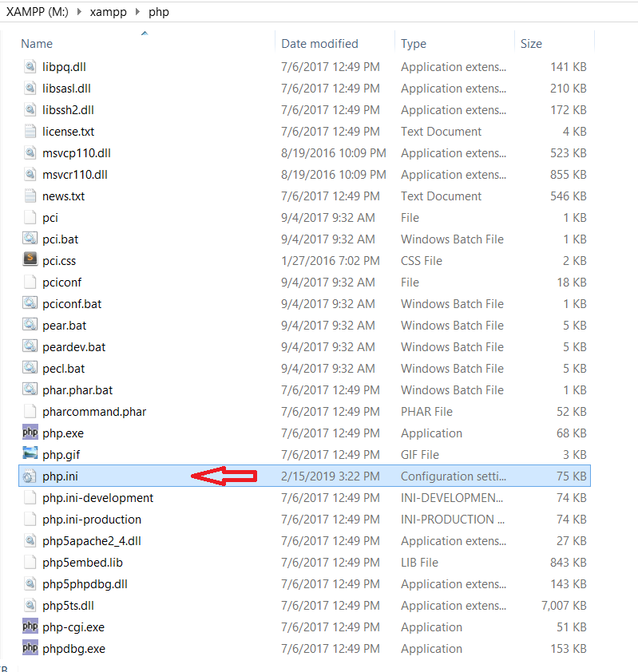Click the php5phpdbg.dll file icon

coord(30,583)
